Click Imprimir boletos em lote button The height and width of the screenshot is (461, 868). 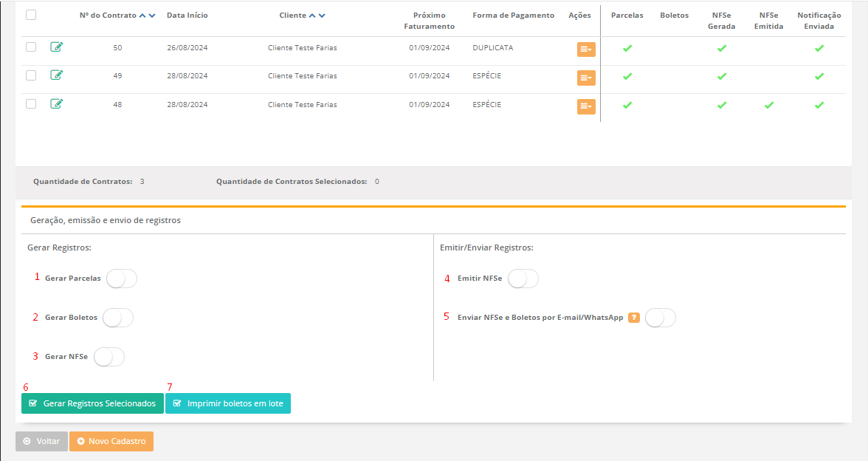(x=228, y=403)
